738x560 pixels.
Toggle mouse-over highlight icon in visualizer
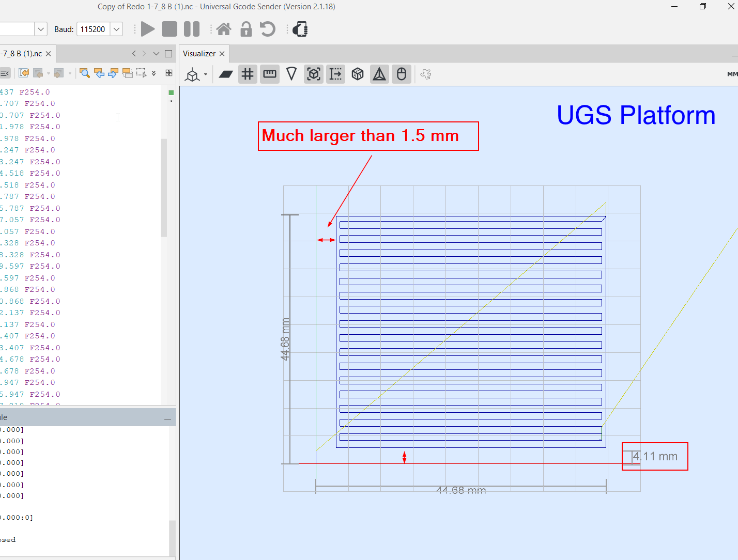[x=402, y=74]
